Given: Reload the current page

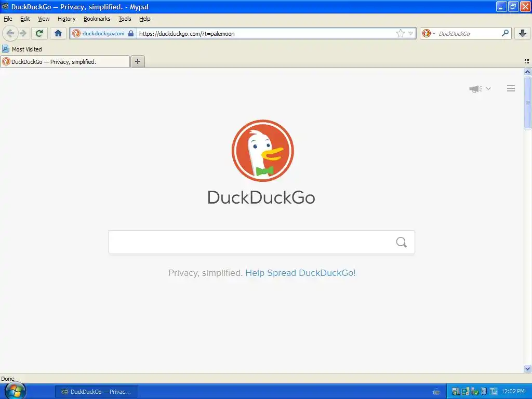Looking at the screenshot, I should (39, 33).
